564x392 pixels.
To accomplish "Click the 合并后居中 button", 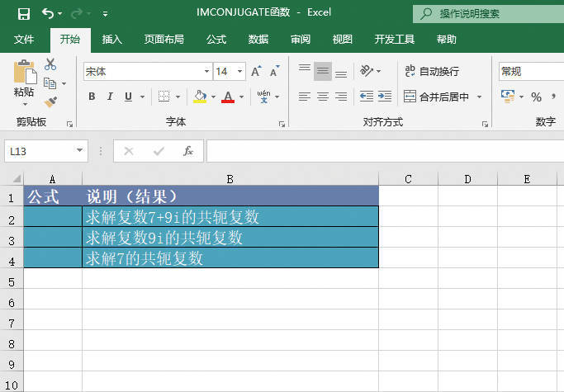I will (x=436, y=97).
